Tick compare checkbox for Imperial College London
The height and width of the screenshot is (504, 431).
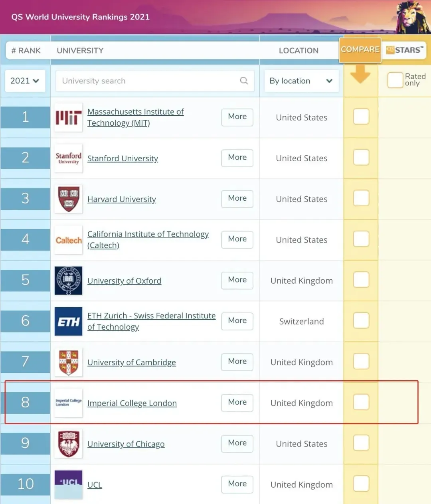(x=361, y=402)
